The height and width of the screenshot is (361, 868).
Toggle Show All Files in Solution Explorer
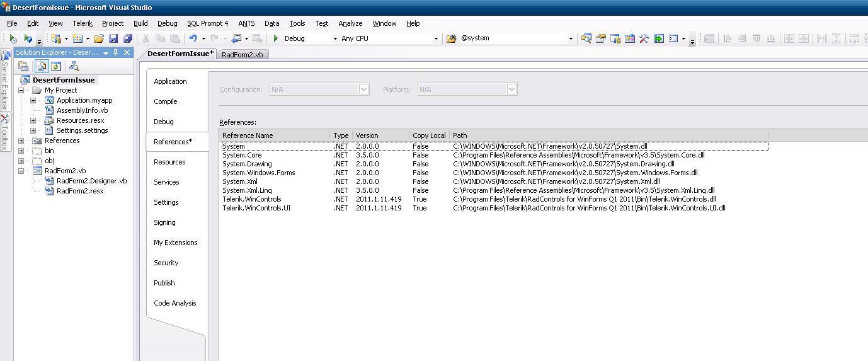coord(42,66)
